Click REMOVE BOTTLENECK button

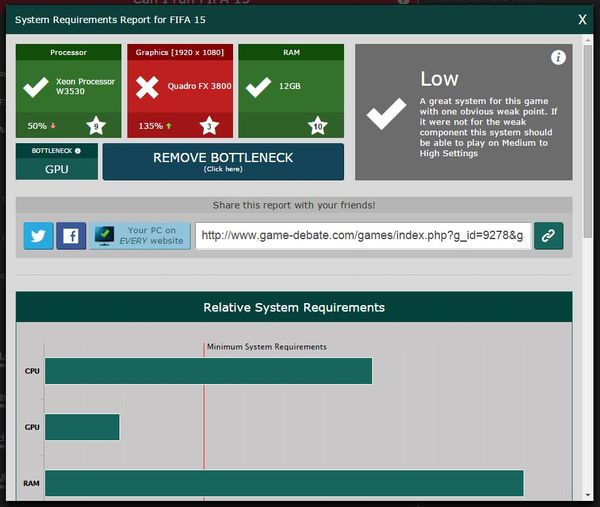click(x=223, y=161)
